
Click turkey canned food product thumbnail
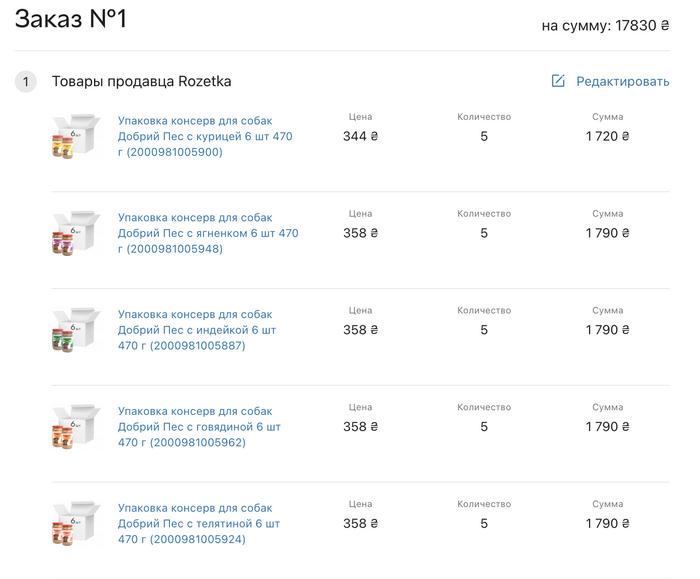pos(76,330)
